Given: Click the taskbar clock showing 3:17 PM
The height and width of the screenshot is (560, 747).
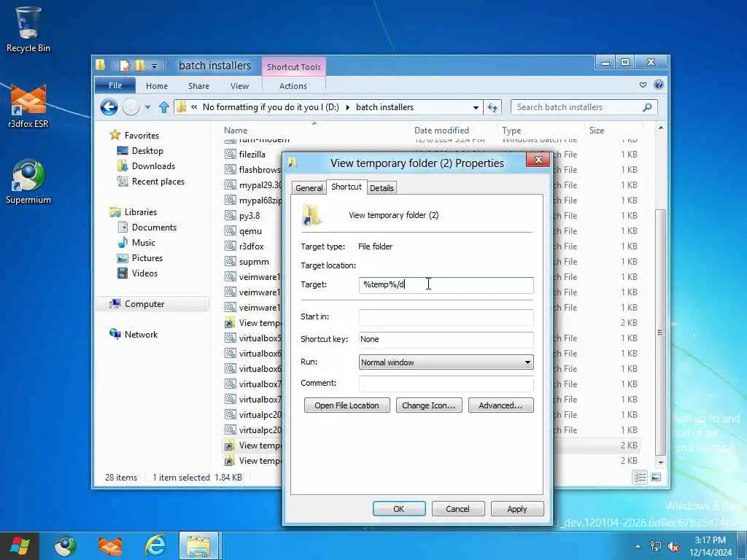Looking at the screenshot, I should pos(710,545).
